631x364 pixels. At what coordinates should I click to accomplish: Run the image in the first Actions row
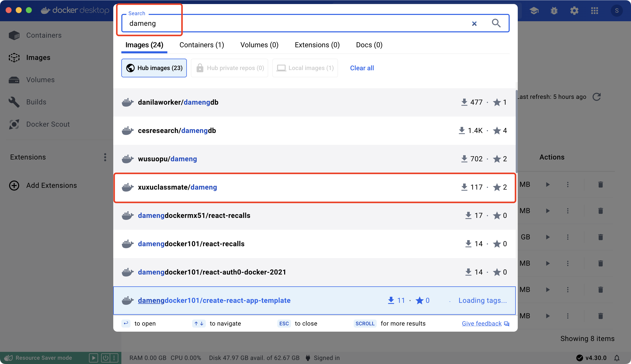(548, 185)
